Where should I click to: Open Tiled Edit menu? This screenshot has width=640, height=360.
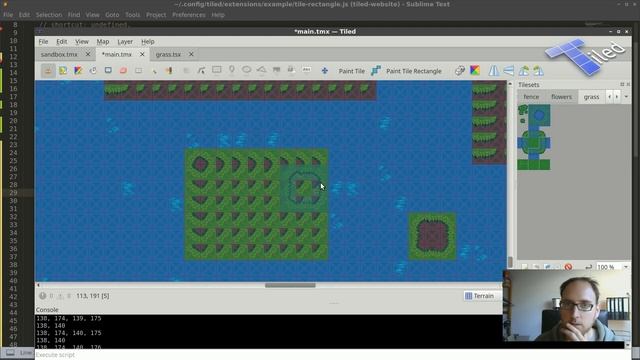62,42
